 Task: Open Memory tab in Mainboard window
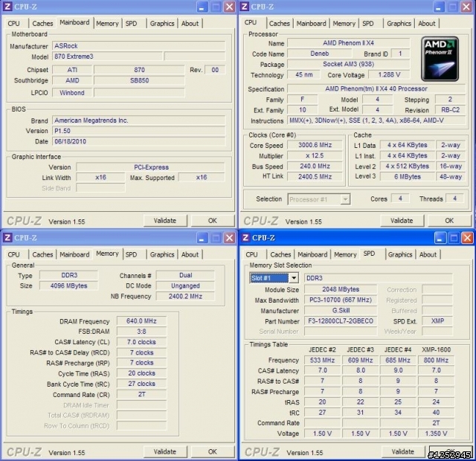tap(107, 23)
